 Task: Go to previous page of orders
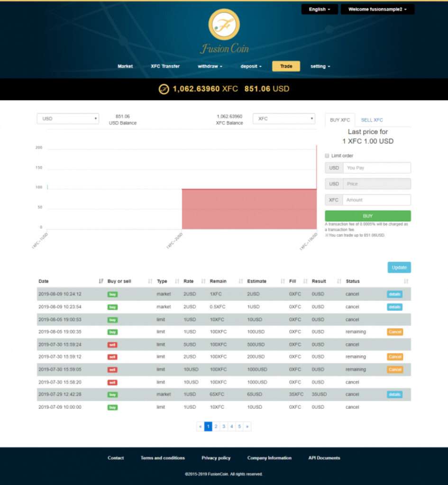click(x=200, y=426)
